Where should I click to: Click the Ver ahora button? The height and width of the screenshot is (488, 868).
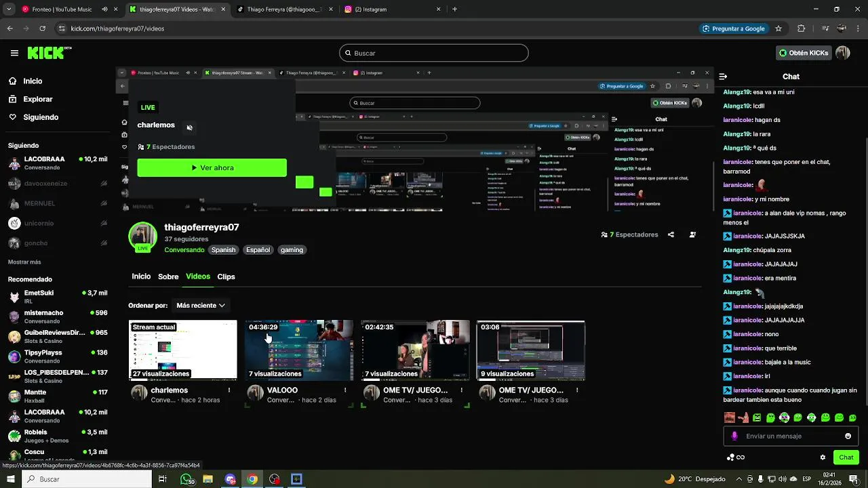[212, 167]
